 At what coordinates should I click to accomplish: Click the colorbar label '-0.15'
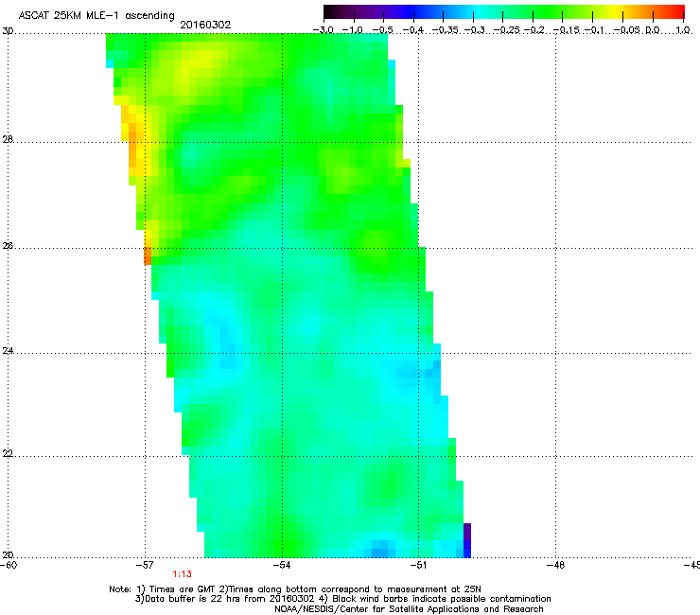(567, 30)
